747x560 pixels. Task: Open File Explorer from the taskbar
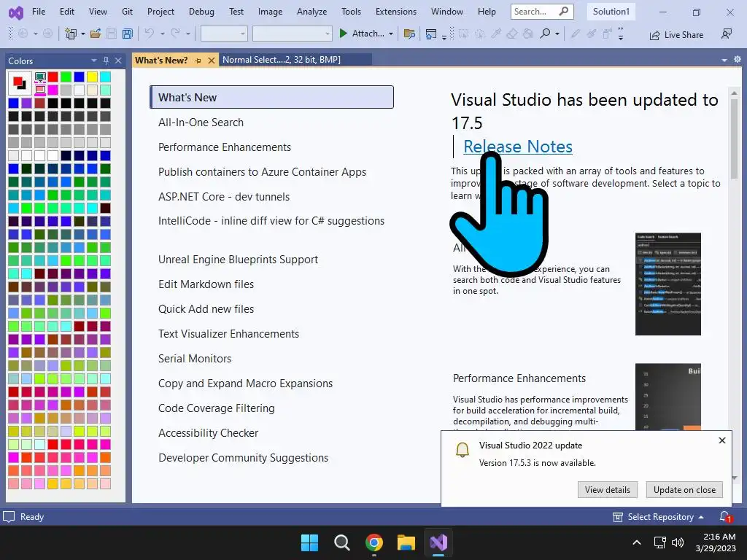(x=406, y=542)
